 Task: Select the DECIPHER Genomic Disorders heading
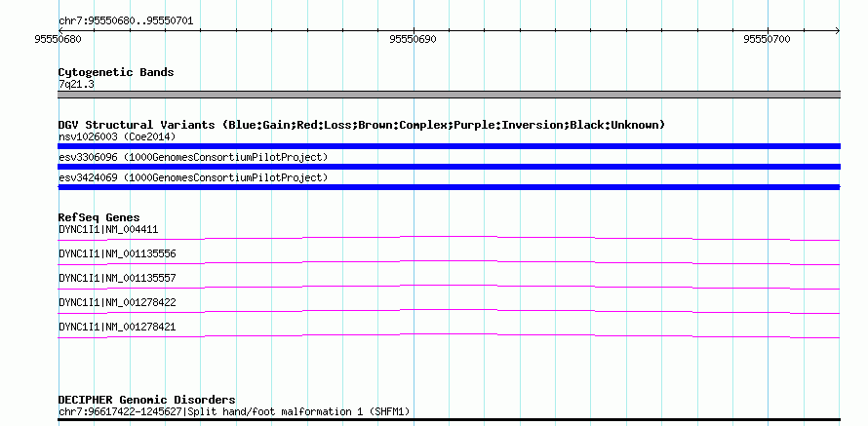146,400
